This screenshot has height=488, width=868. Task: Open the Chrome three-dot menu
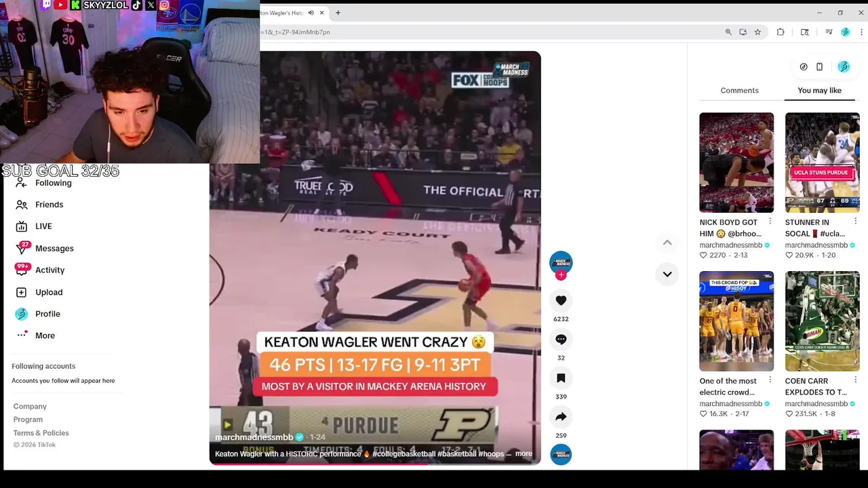[862, 32]
